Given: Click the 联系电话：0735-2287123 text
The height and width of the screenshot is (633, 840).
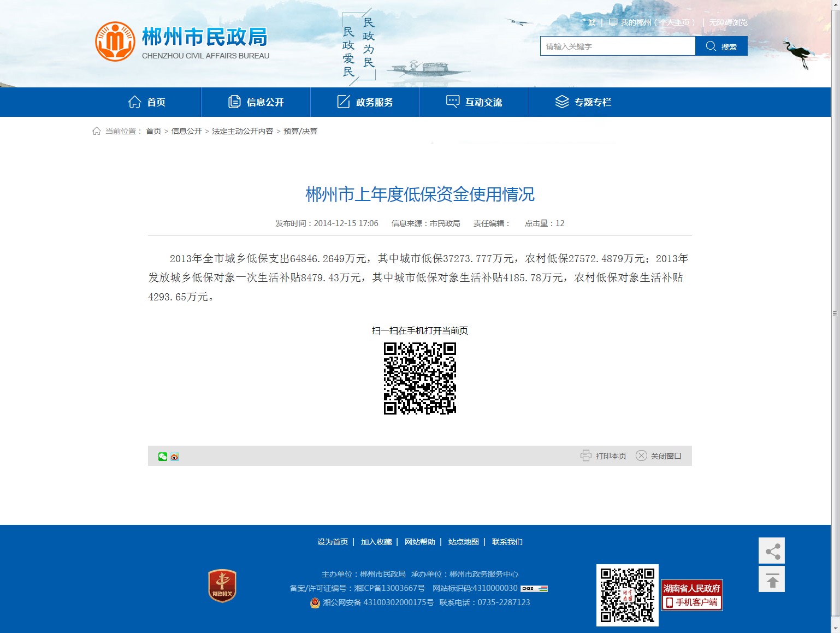Looking at the screenshot, I should pyautogui.click(x=485, y=602).
